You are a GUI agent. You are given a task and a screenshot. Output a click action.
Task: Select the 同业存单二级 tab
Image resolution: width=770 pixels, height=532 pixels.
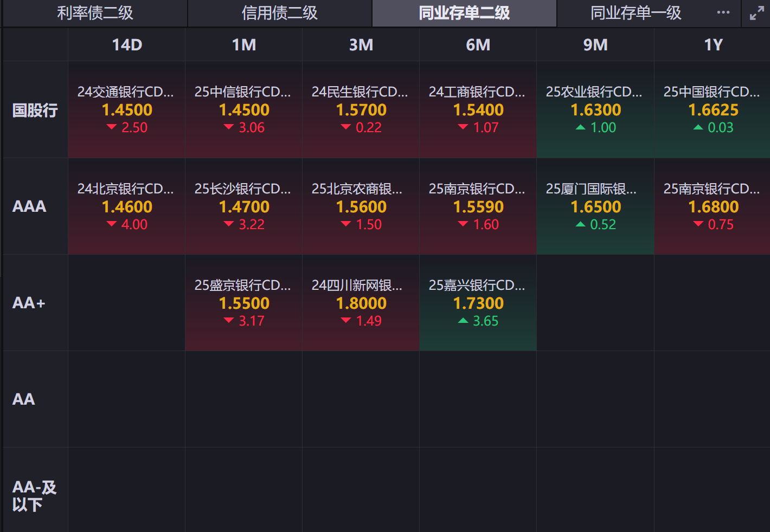point(464,13)
